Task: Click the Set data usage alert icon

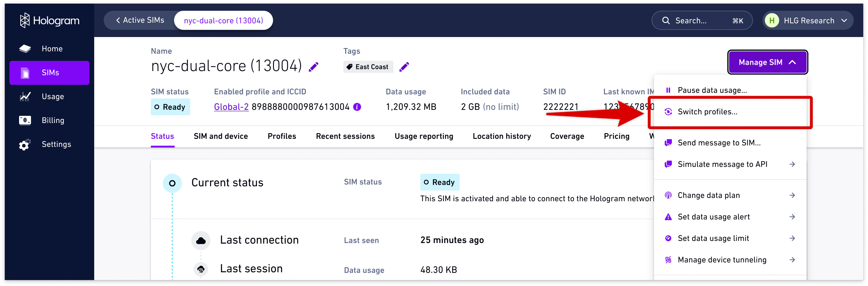Action: point(668,217)
